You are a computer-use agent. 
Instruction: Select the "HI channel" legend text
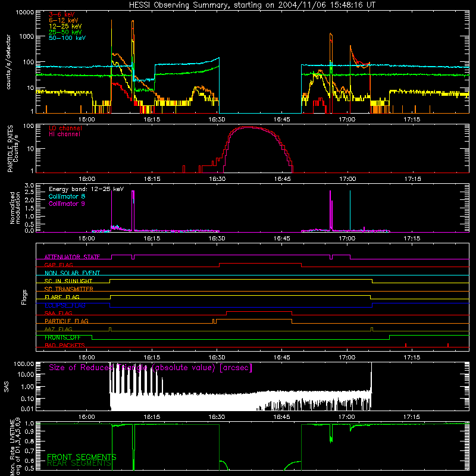(65, 134)
